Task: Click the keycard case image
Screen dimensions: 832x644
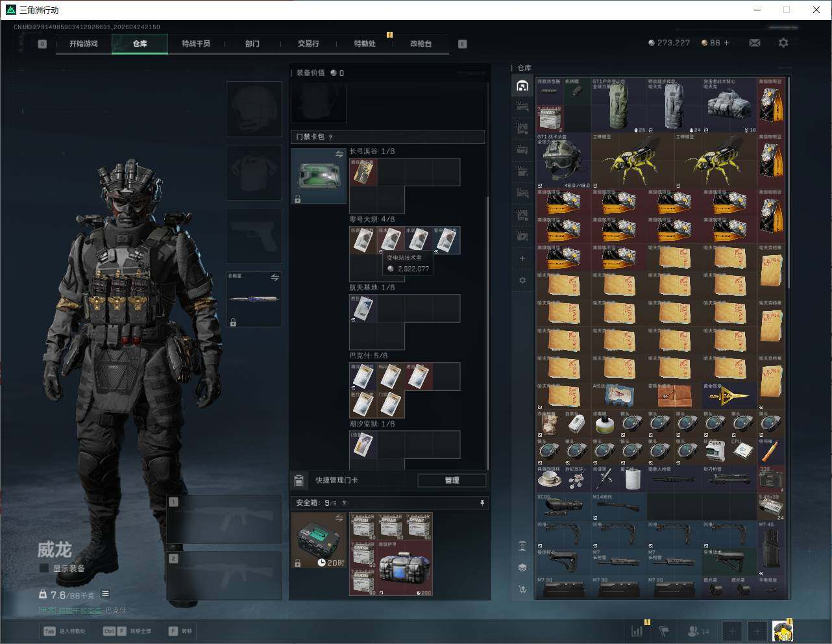Action: tap(318, 176)
